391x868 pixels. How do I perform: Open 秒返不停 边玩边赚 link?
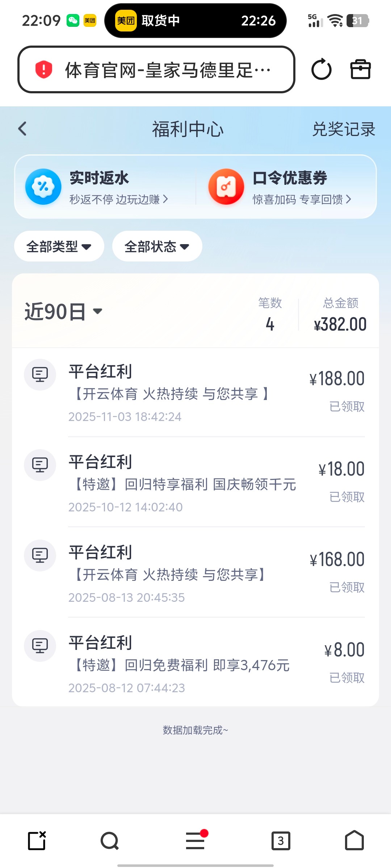pyautogui.click(x=119, y=199)
